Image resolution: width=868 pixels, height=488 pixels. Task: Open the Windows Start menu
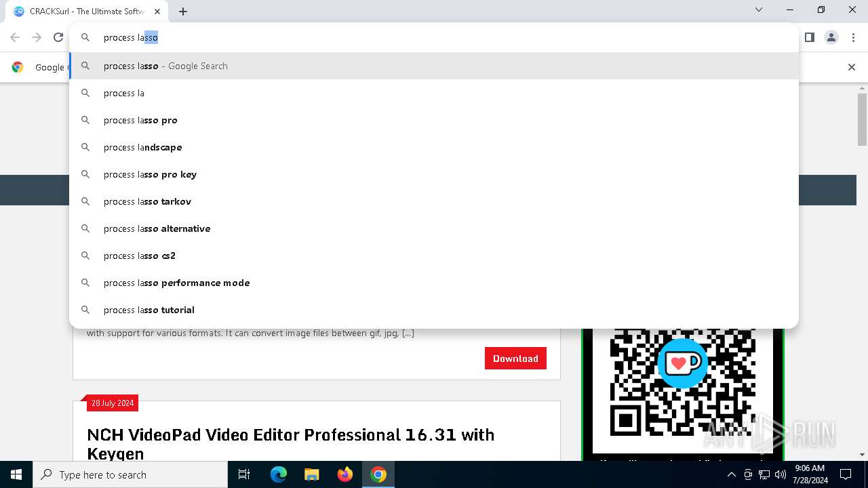coord(16,474)
